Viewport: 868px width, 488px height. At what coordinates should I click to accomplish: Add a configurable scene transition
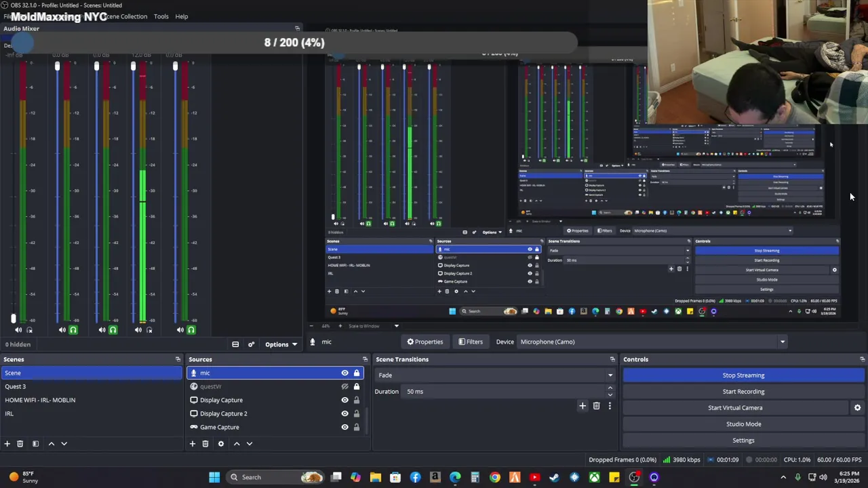pos(582,406)
